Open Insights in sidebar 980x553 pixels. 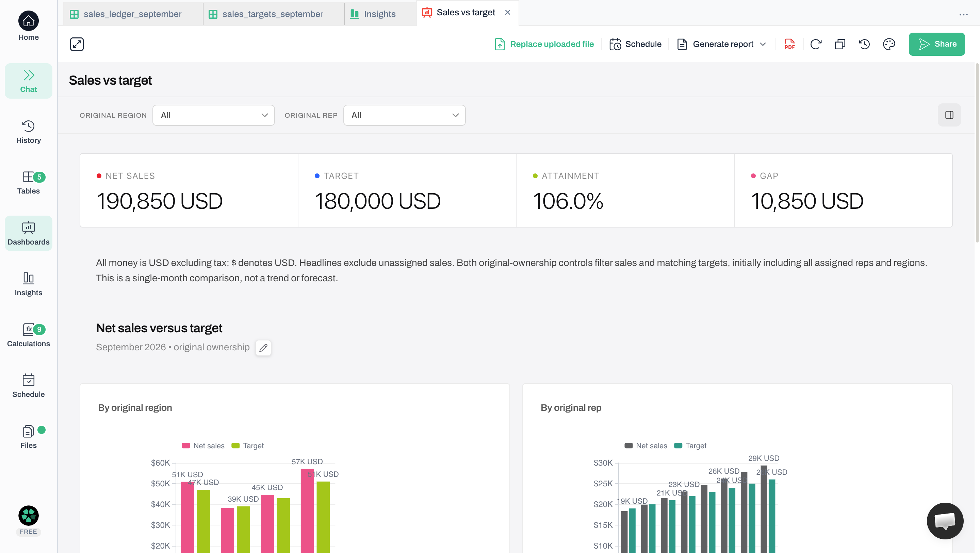(x=29, y=284)
